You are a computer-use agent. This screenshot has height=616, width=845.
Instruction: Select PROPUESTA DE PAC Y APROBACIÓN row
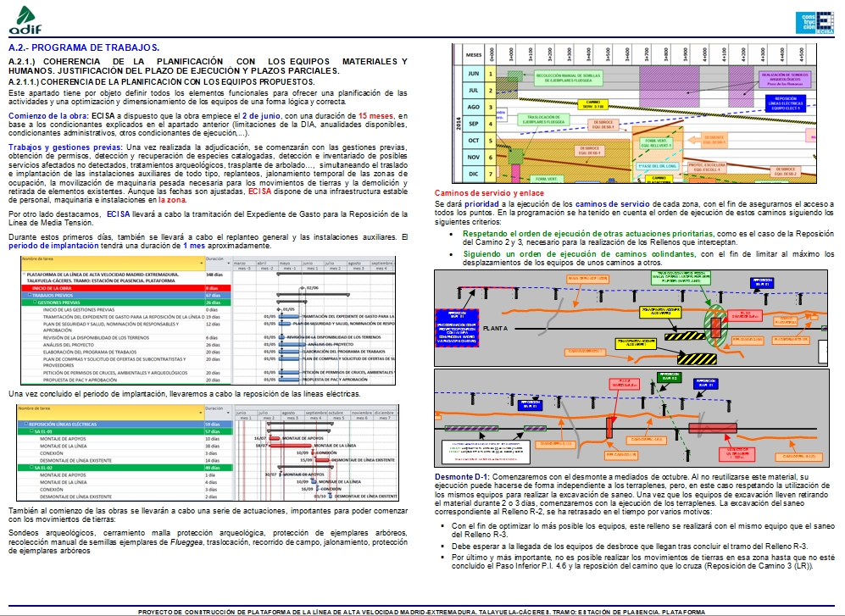click(126, 380)
